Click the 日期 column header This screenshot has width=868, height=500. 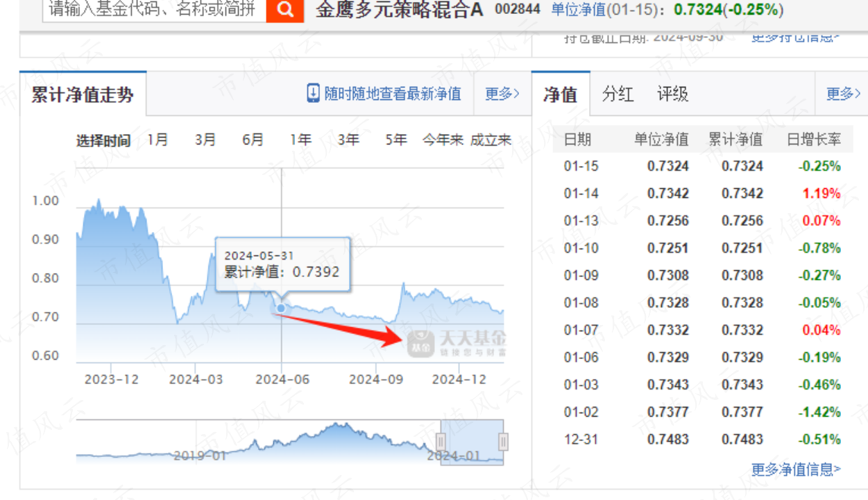tap(577, 140)
